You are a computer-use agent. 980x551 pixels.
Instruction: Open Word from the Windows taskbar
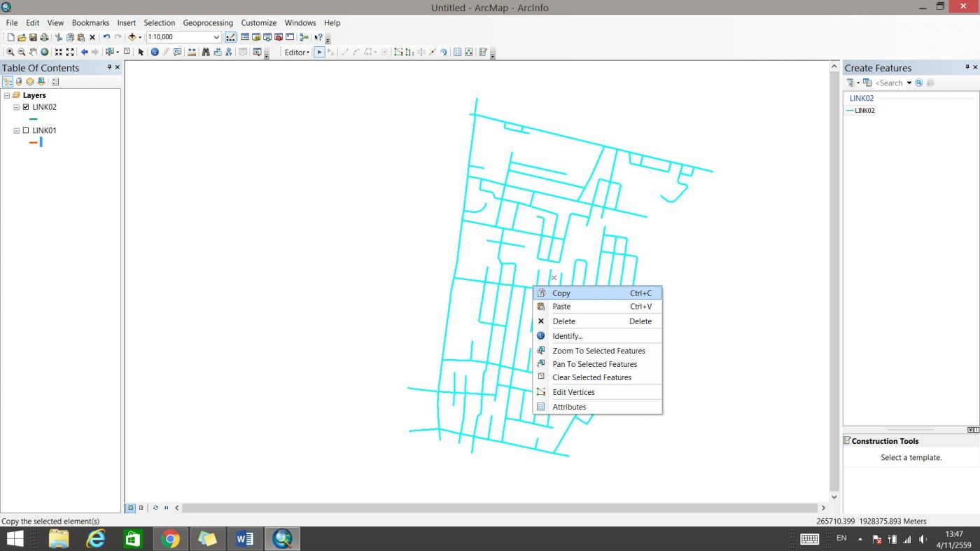pyautogui.click(x=245, y=538)
